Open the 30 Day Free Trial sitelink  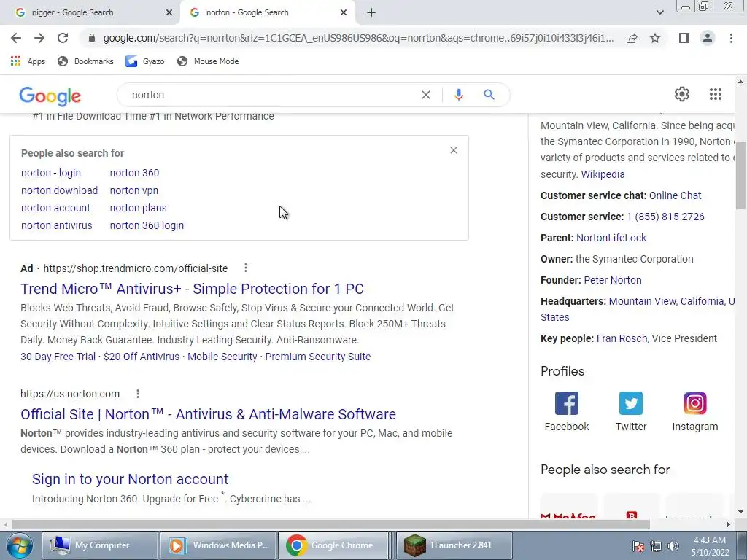[58, 357]
